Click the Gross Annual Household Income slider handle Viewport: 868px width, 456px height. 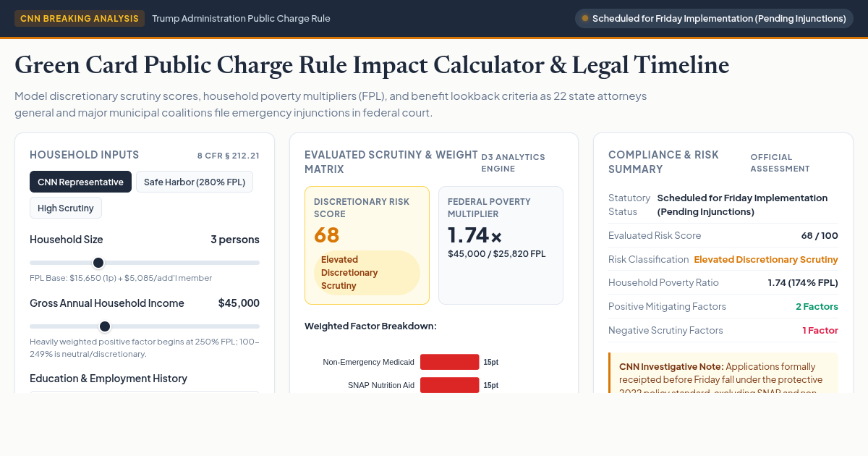point(105,326)
